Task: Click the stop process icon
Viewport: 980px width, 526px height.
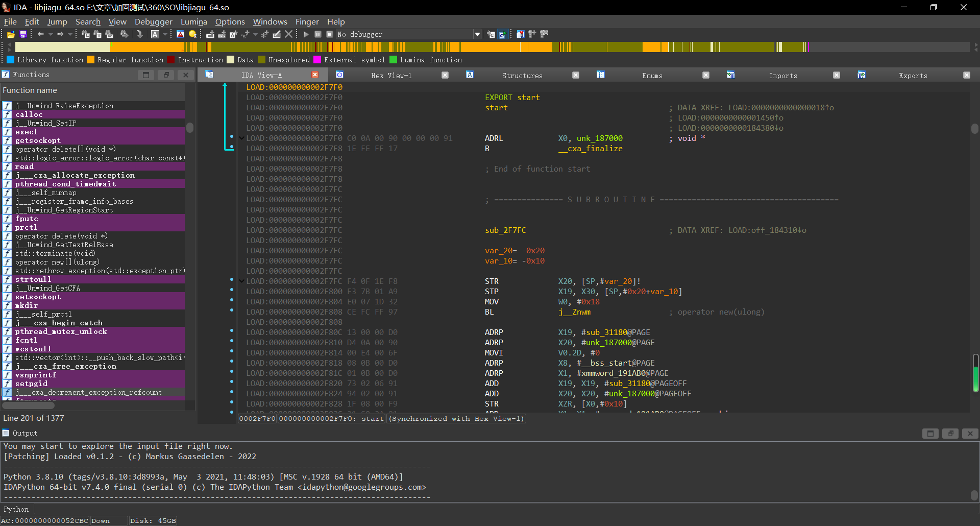Action: [x=330, y=34]
